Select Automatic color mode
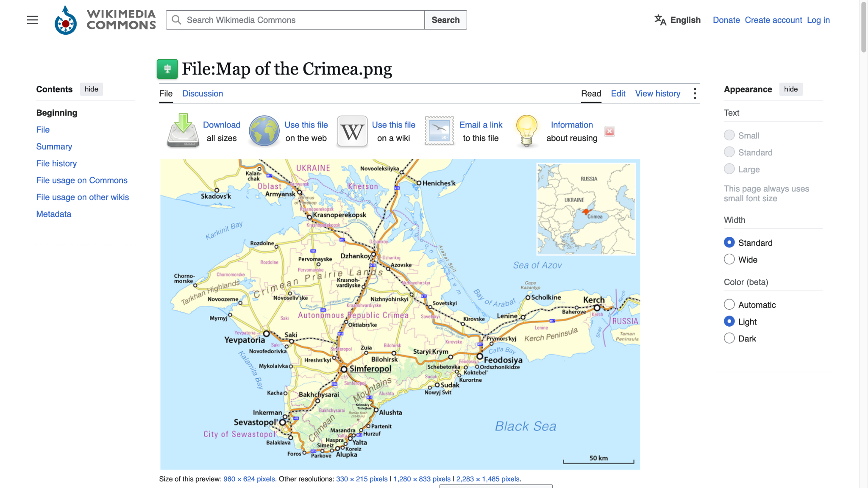 (x=729, y=305)
